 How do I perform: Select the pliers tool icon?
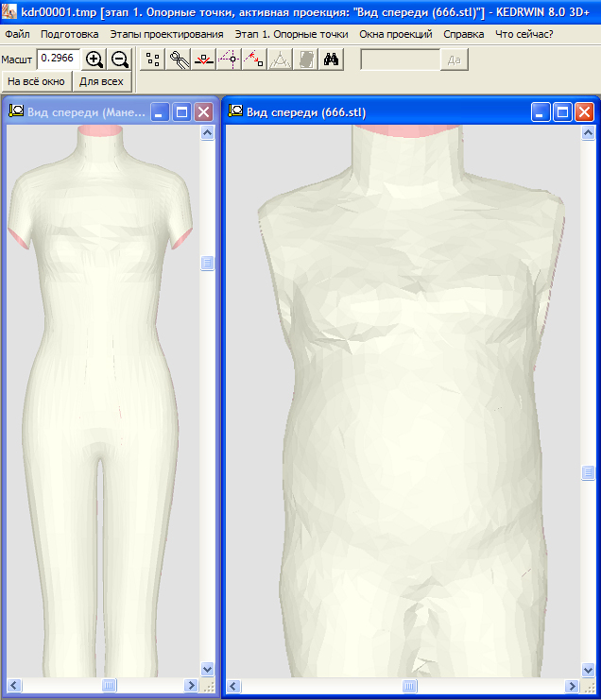tap(178, 60)
